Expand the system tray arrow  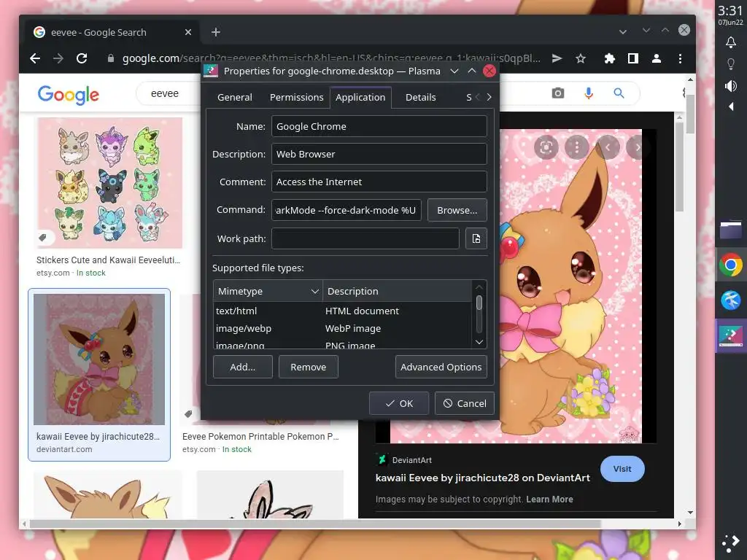(x=731, y=106)
